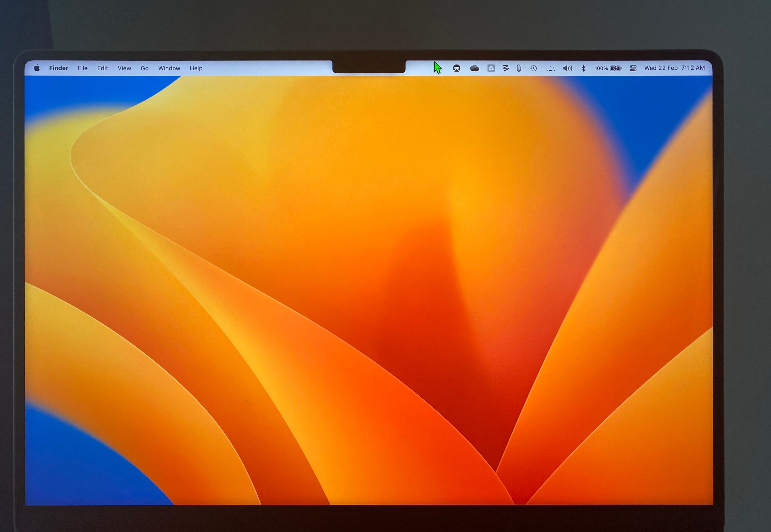The width and height of the screenshot is (771, 532).
Task: Open the Google Drive menu bar icon
Action: pyautogui.click(x=491, y=68)
